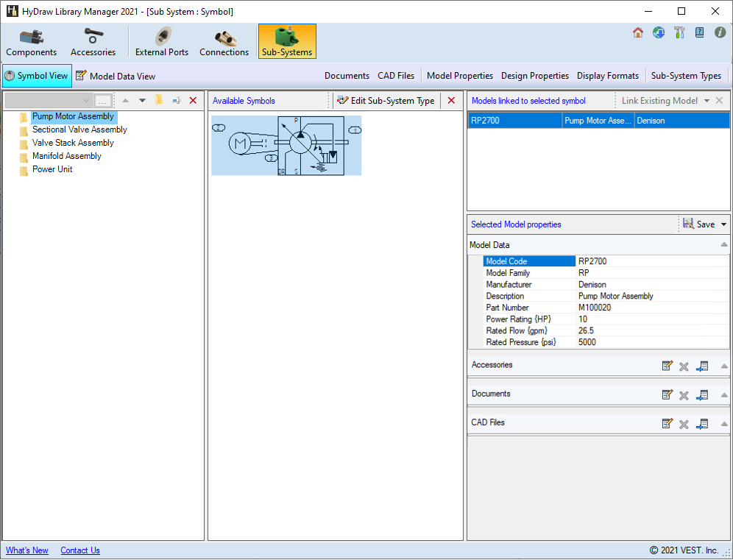Switch to Symbol View
The width and height of the screenshot is (733, 560).
pos(37,76)
